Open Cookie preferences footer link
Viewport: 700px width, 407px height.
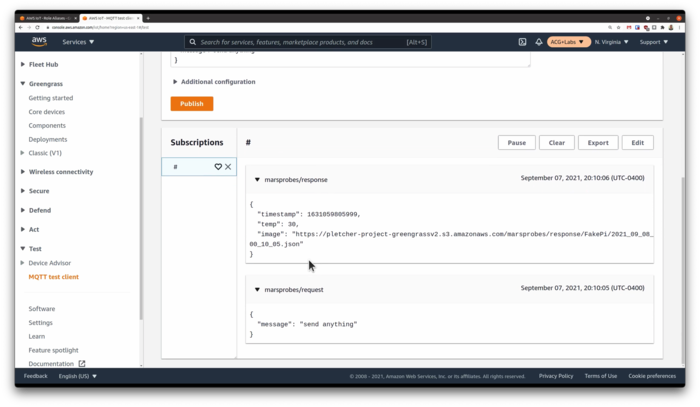(652, 376)
